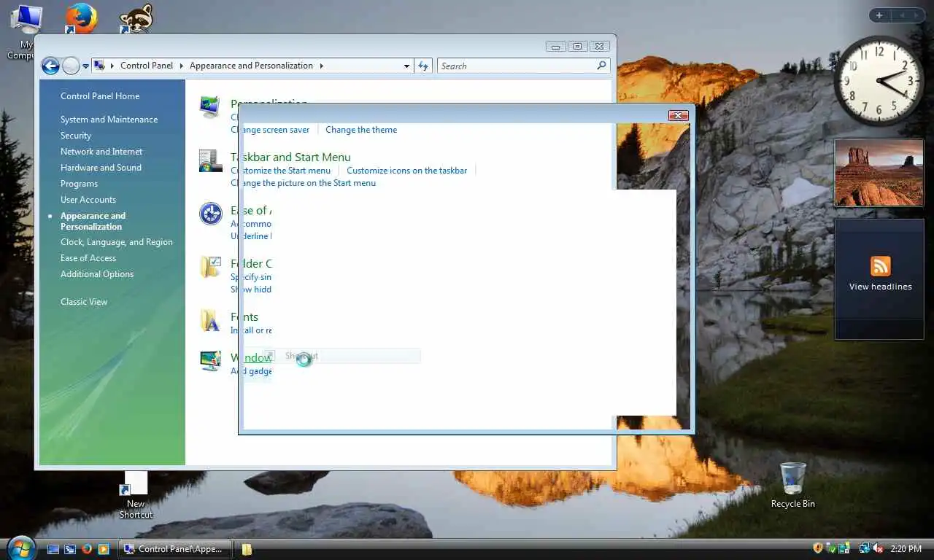Expand arrow after Appearance and Personalization breadcrumb
Viewport: 934px width, 560px height.
(x=321, y=66)
